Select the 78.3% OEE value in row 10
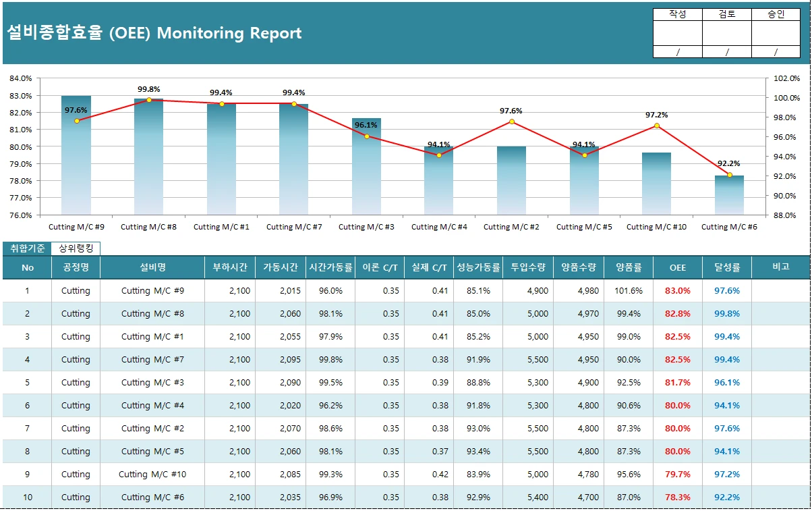 click(677, 497)
